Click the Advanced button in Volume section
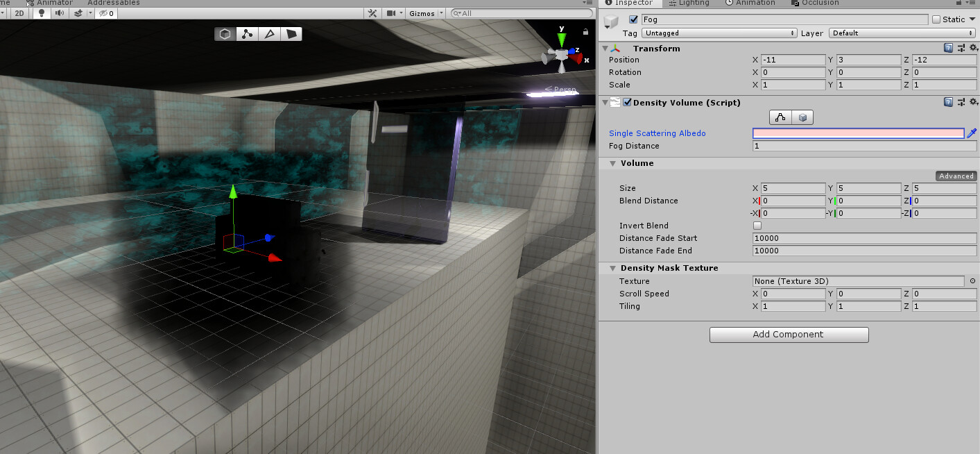The image size is (980, 454). click(956, 176)
